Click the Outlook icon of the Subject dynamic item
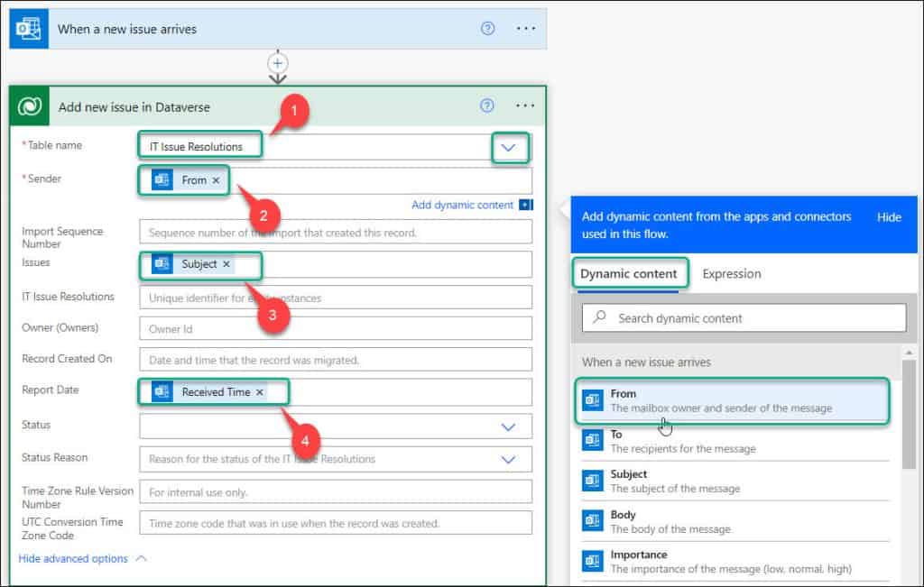Viewport: 924px width, 587px height. tap(592, 481)
